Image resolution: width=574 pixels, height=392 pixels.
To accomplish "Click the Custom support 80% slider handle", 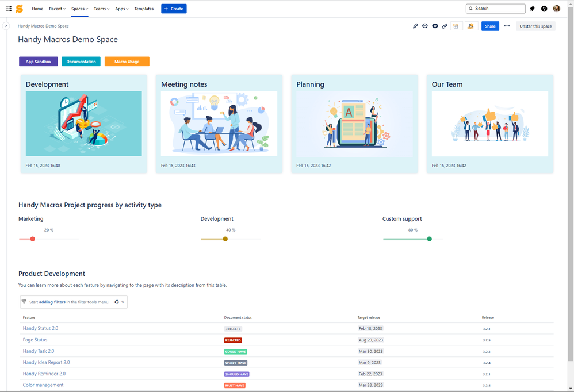I will 430,239.
